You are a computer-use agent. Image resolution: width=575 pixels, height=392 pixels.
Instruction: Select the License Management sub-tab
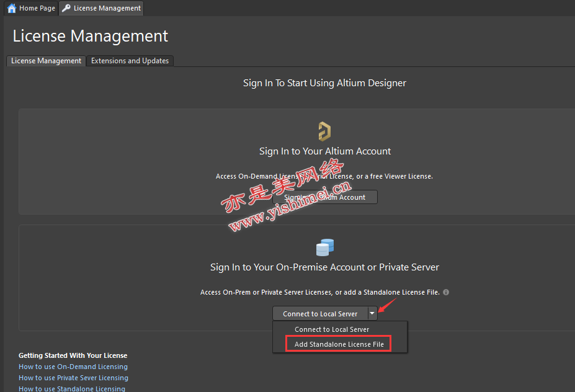click(x=46, y=61)
